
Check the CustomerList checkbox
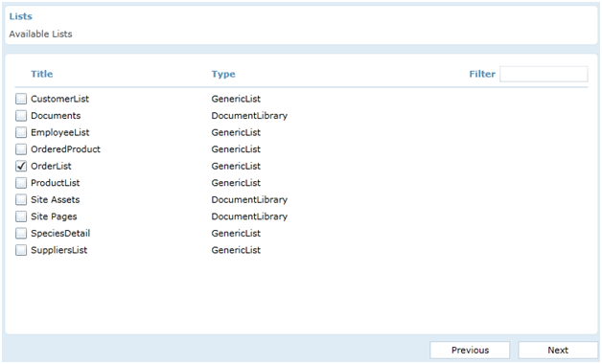[21, 99]
